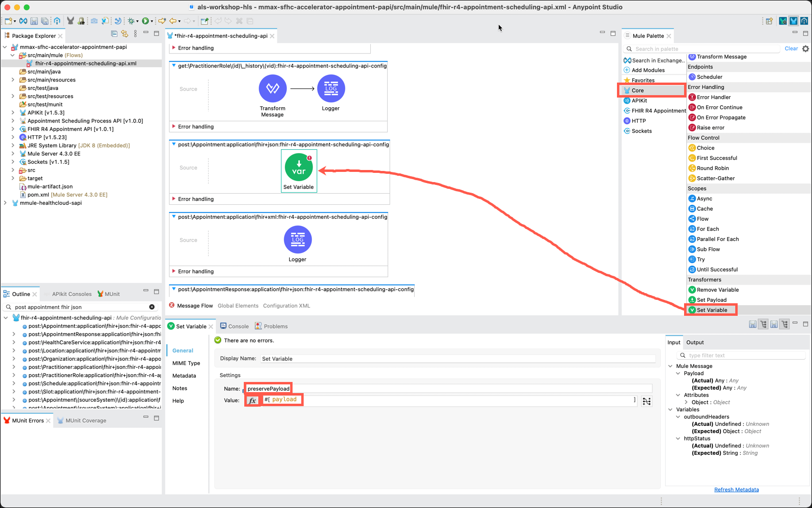
Task: Collapse the post Appointment fhir+json flow
Action: (x=174, y=144)
